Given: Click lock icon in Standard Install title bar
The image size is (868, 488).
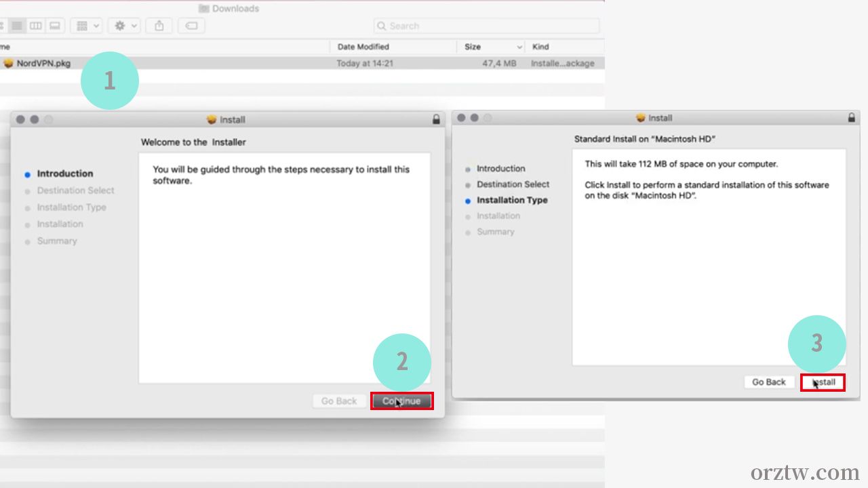Looking at the screenshot, I should coord(852,118).
